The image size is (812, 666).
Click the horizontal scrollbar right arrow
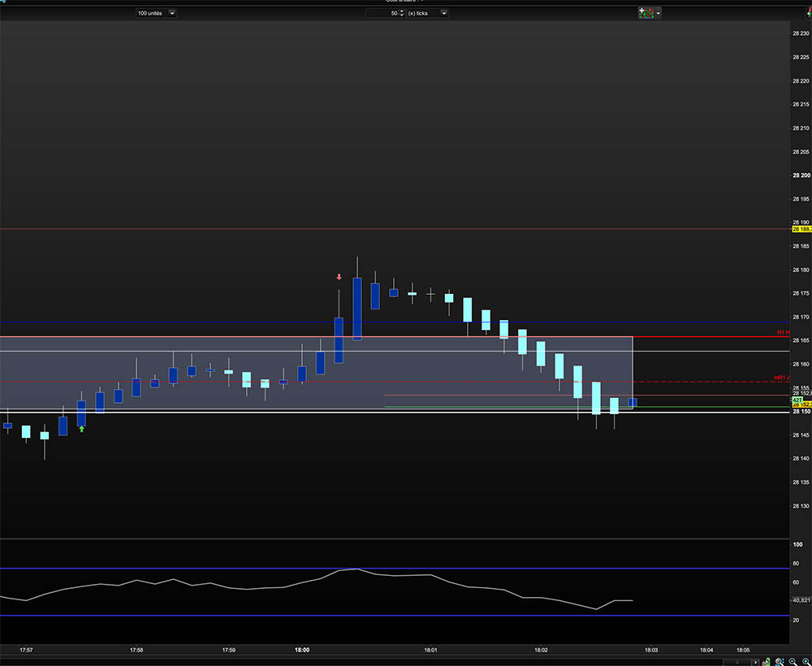(x=755, y=662)
